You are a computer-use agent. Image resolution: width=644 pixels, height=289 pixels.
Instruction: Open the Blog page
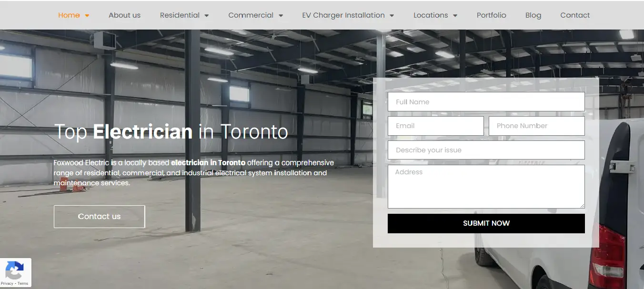pos(533,15)
